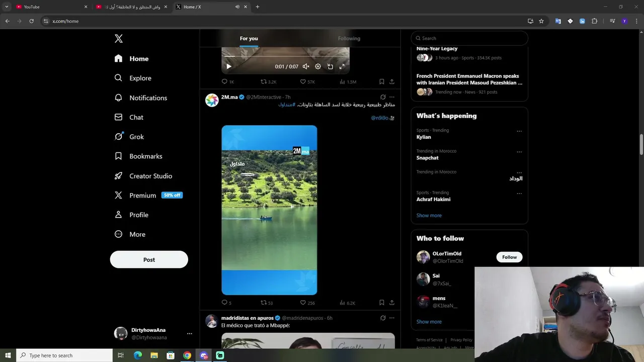Open account options next to DirtyhowaAna
This screenshot has width=644, height=362.
click(189, 333)
